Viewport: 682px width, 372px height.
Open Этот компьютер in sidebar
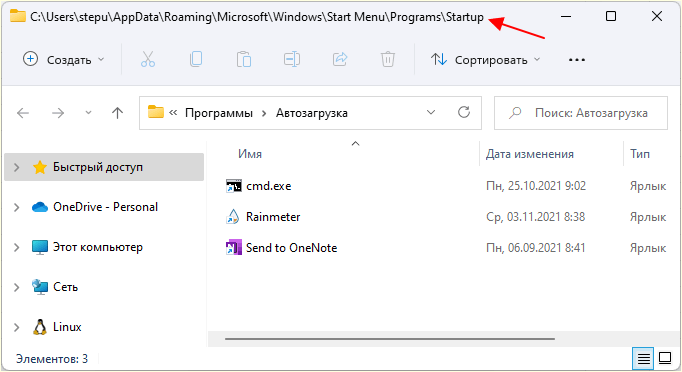(x=98, y=247)
